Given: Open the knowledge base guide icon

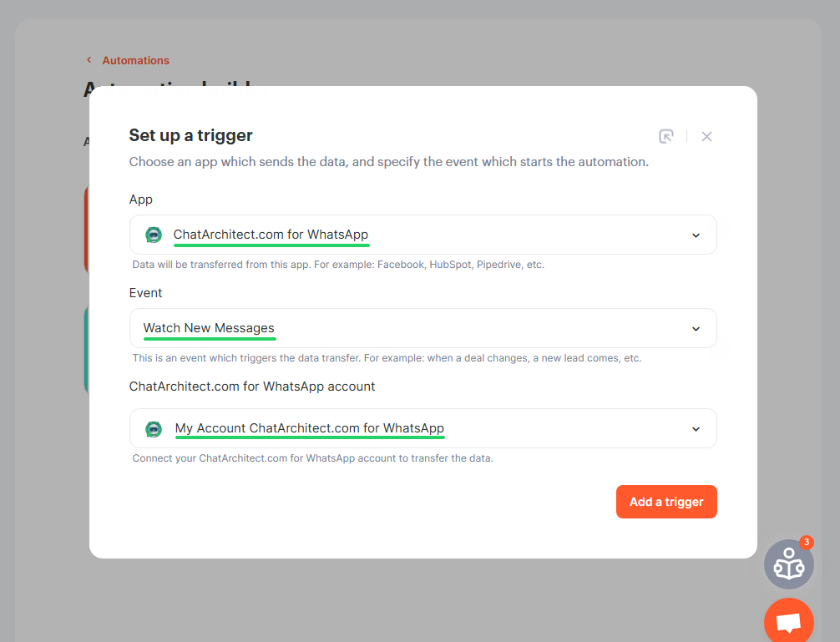Looking at the screenshot, I should pos(788,564).
